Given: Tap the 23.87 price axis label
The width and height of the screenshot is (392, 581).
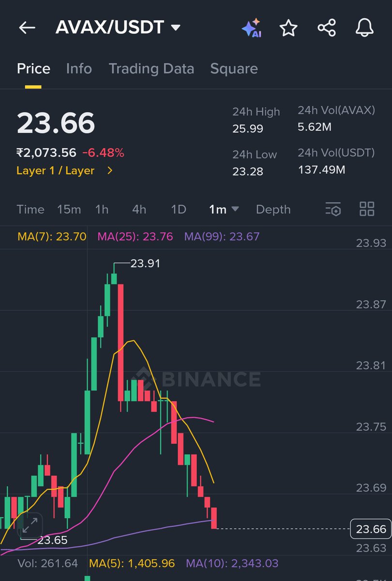Looking at the screenshot, I should click(371, 304).
